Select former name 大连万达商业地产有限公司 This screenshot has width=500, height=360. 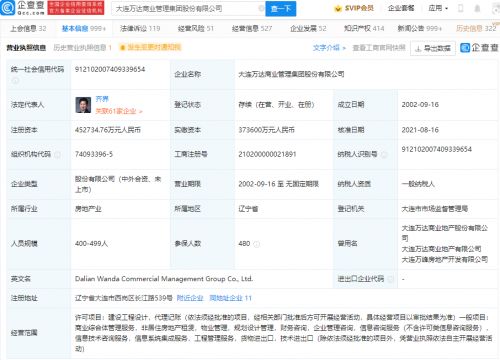(441, 249)
